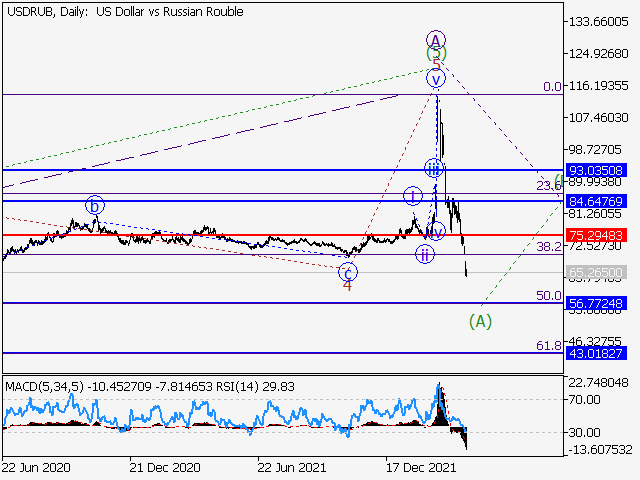Click the Fibonacci 38.2 level label

[549, 246]
